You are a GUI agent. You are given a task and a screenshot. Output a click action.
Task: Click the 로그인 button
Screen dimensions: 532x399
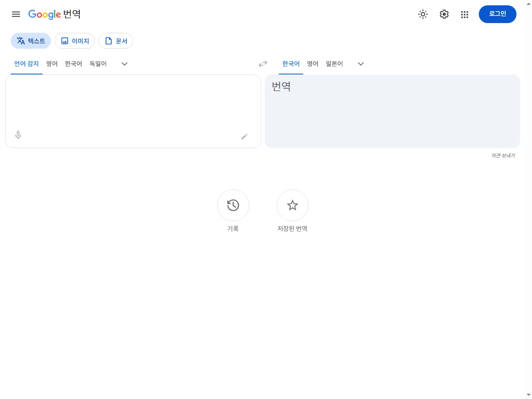497,14
